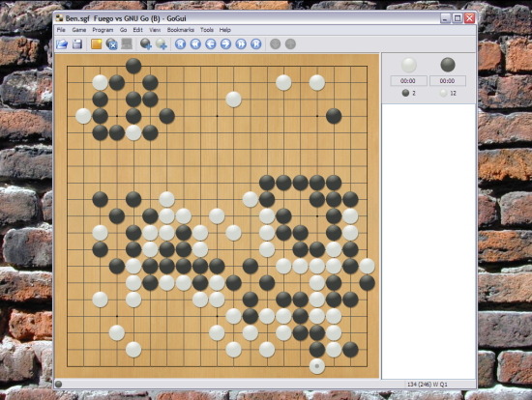Open the File menu

pos(61,30)
